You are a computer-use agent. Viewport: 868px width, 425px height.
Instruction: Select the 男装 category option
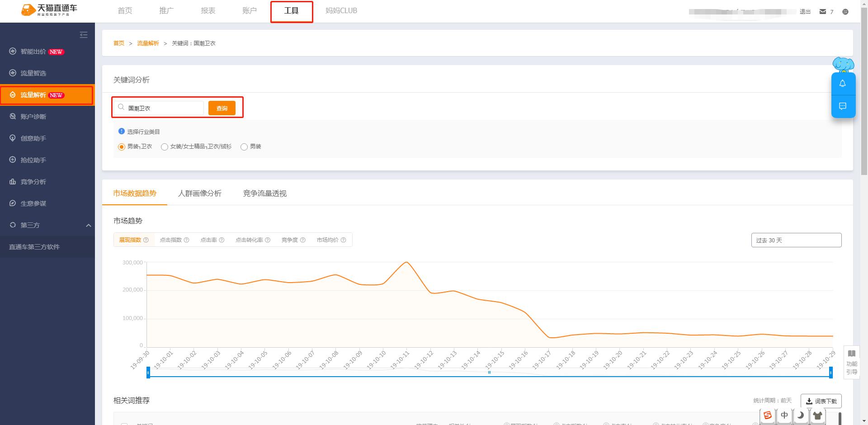[x=244, y=146]
